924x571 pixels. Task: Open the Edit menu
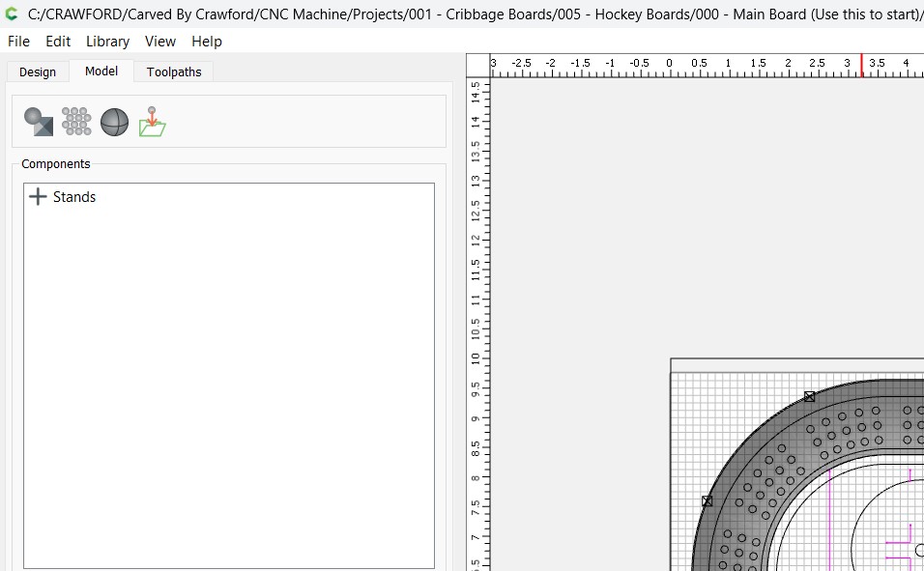pos(58,42)
